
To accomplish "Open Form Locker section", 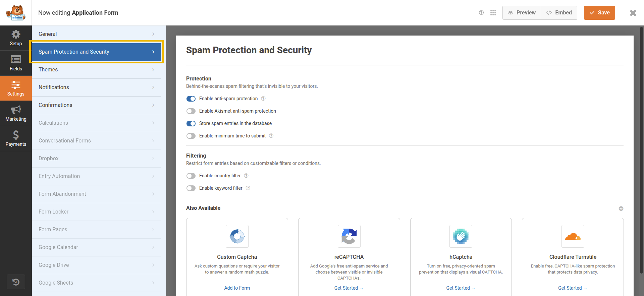I will pyautogui.click(x=97, y=212).
